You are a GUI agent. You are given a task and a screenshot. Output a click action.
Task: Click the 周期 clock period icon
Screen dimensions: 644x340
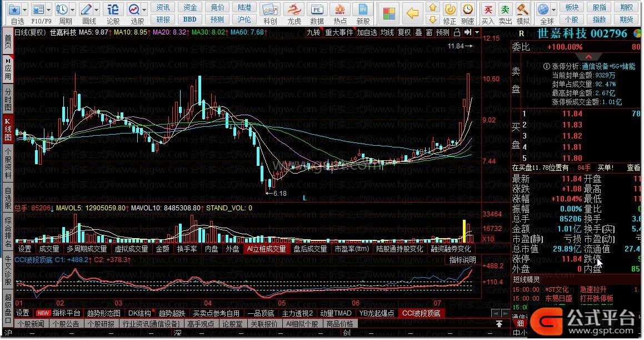tap(62, 9)
